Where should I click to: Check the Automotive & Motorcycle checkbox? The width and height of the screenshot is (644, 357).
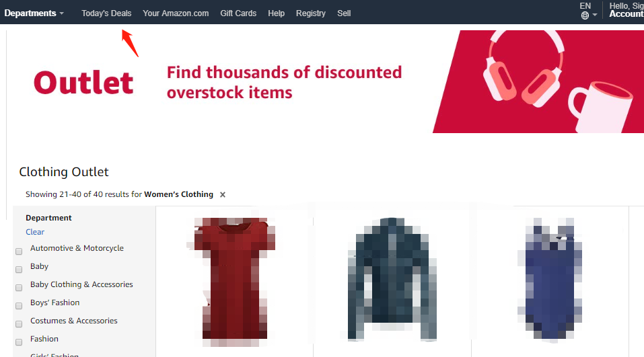19,251
